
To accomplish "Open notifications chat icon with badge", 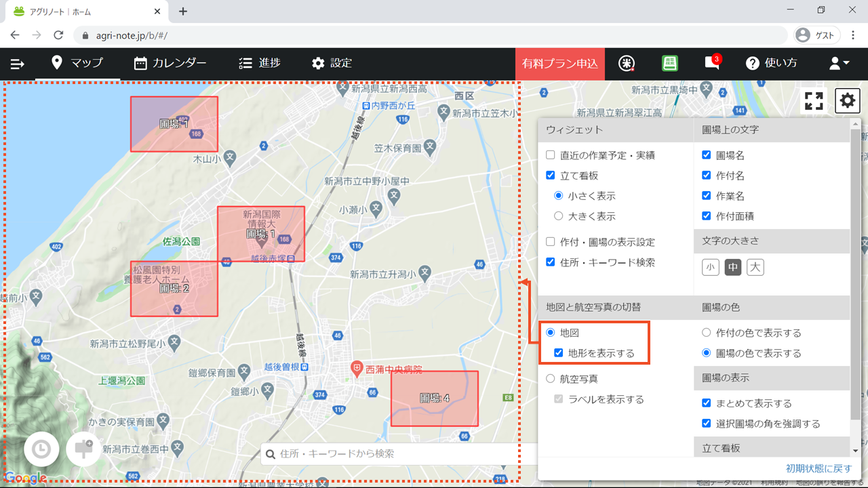I will 712,63.
